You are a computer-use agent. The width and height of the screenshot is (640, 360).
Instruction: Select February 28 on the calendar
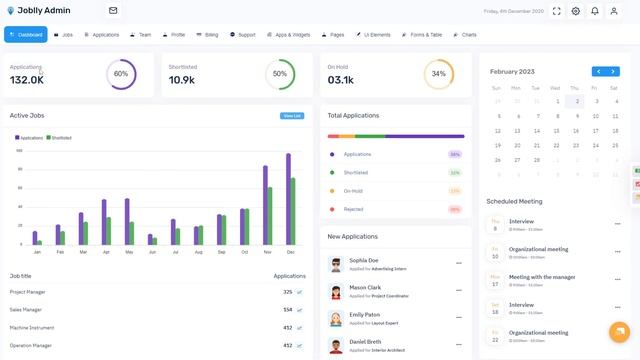click(x=537, y=160)
